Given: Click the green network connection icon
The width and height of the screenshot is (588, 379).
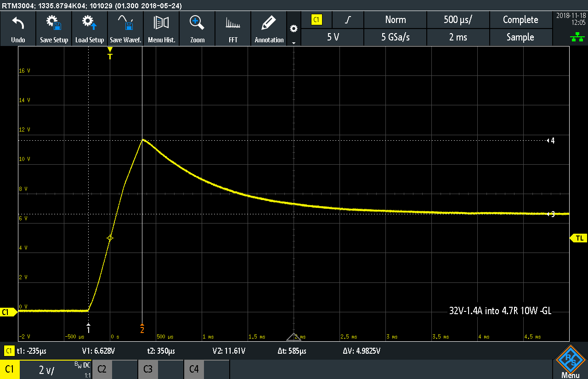Looking at the screenshot, I should (x=577, y=37).
